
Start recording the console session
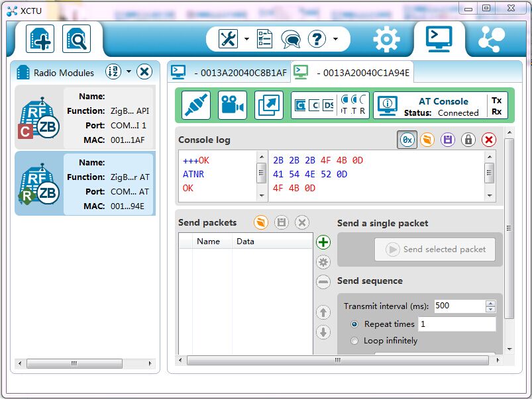233,105
